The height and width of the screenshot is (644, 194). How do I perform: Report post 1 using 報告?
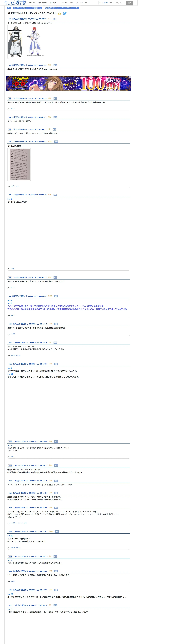[x=54, y=19]
